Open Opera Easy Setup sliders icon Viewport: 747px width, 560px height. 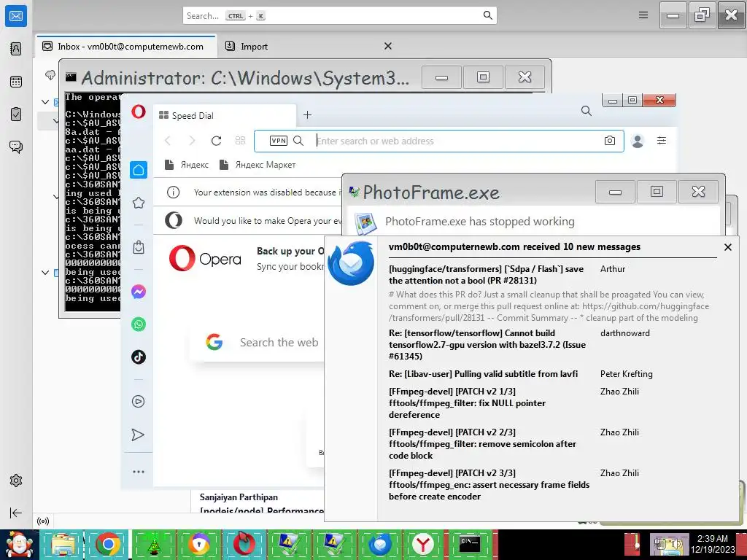click(661, 141)
